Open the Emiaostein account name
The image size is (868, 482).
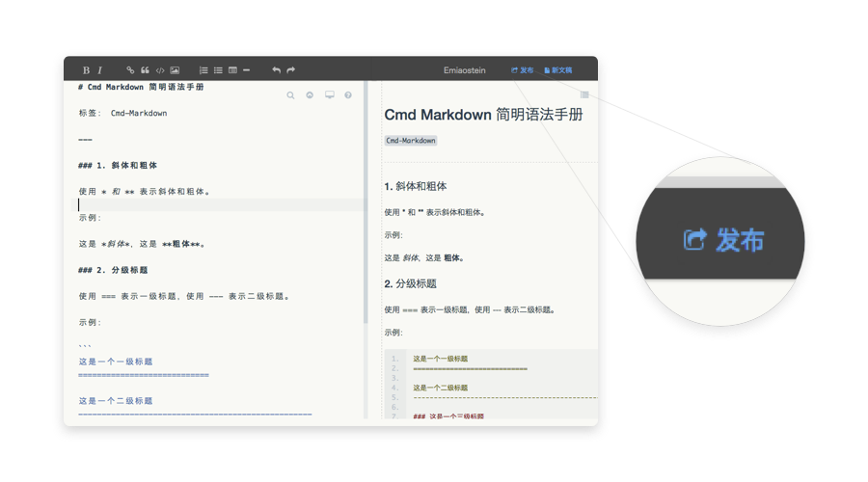pyautogui.click(x=465, y=70)
